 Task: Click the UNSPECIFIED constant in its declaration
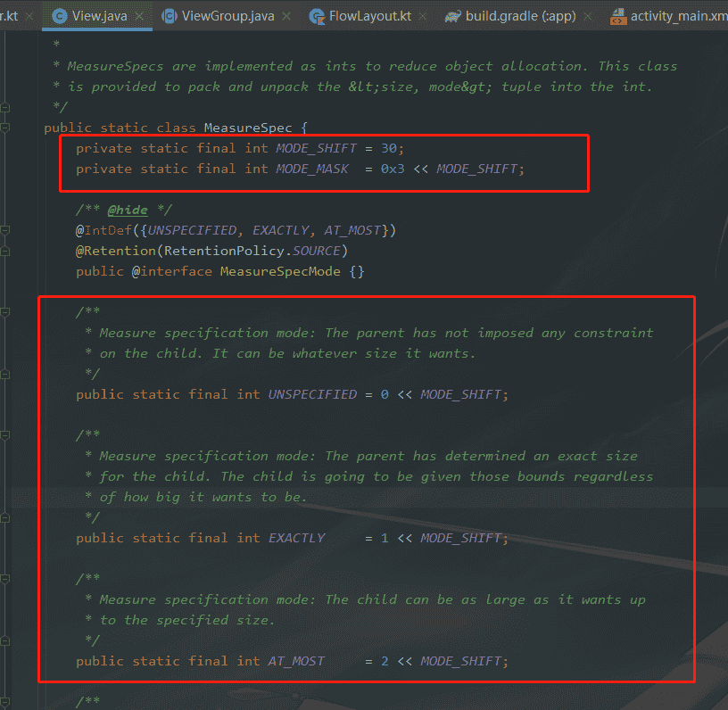coord(312,394)
